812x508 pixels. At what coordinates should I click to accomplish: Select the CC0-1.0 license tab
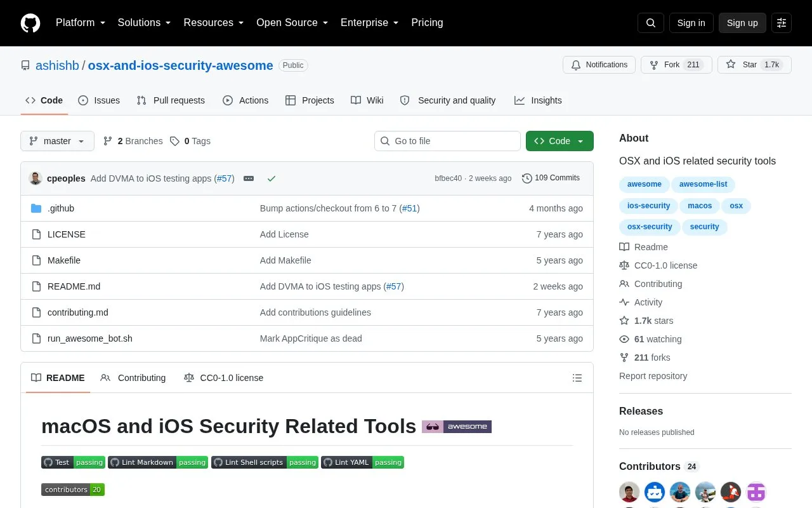click(223, 378)
